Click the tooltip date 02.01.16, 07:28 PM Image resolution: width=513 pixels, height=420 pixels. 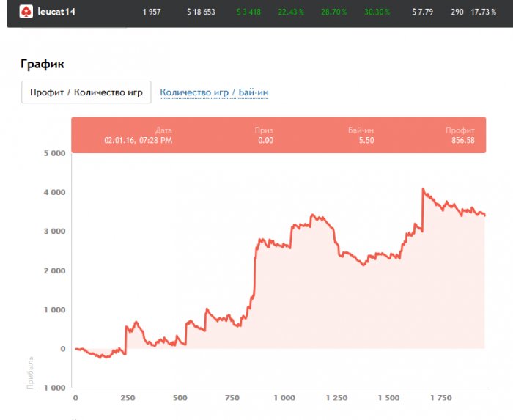(139, 140)
